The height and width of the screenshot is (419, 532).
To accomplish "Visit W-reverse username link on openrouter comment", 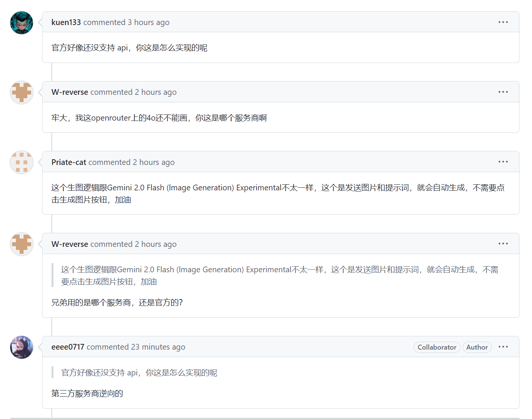I will pos(70,92).
